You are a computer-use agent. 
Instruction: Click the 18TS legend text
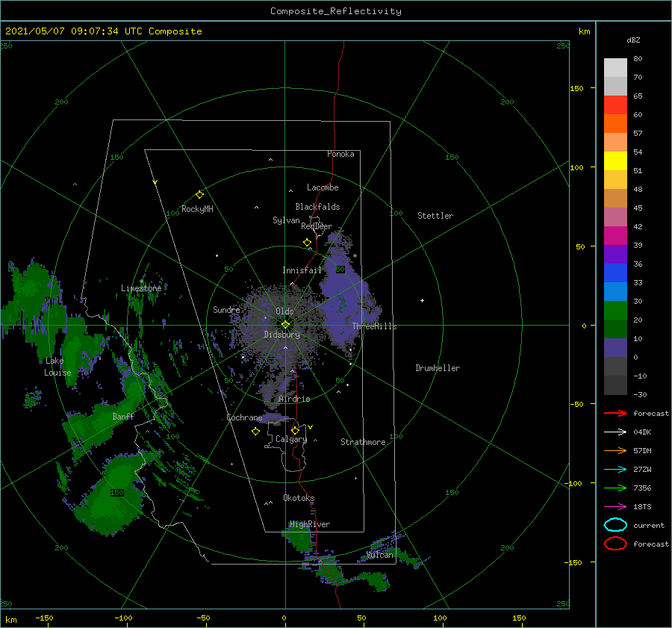[x=642, y=507]
